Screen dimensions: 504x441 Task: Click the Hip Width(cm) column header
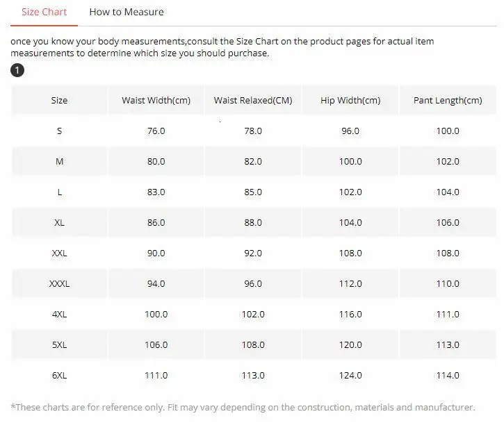pos(350,100)
